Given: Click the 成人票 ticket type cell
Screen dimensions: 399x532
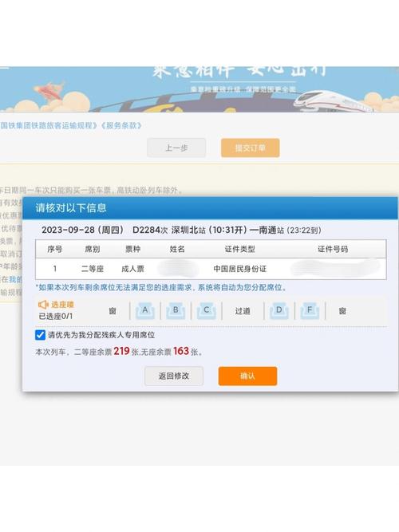Looking at the screenshot, I should (132, 269).
